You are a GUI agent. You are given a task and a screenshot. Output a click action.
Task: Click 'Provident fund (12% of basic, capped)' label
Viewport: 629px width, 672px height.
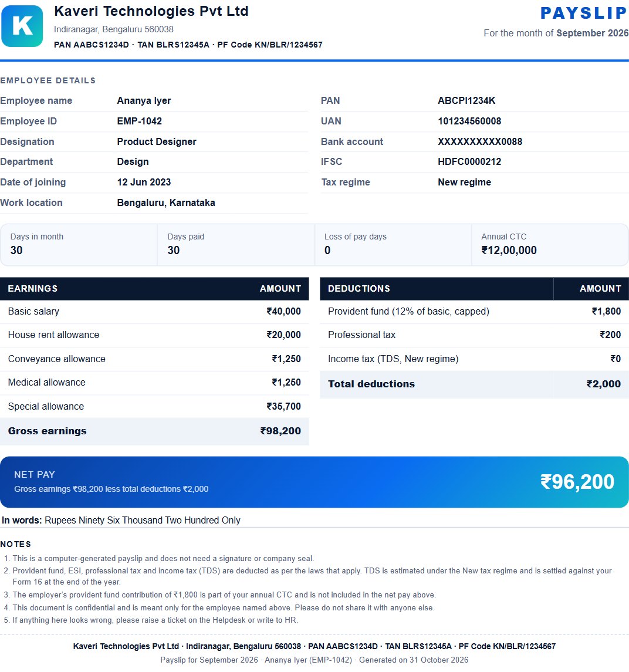(408, 312)
